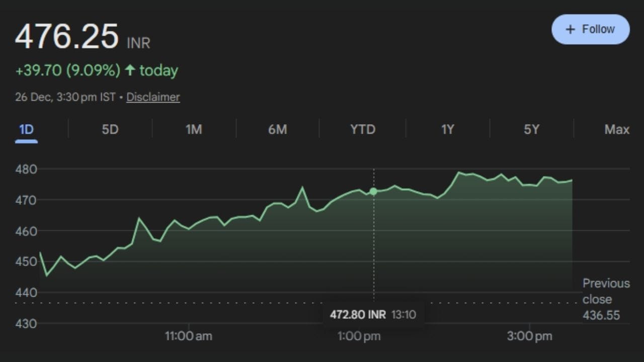
Task: Click the 11:00 am time axis label
Action: pyautogui.click(x=189, y=336)
